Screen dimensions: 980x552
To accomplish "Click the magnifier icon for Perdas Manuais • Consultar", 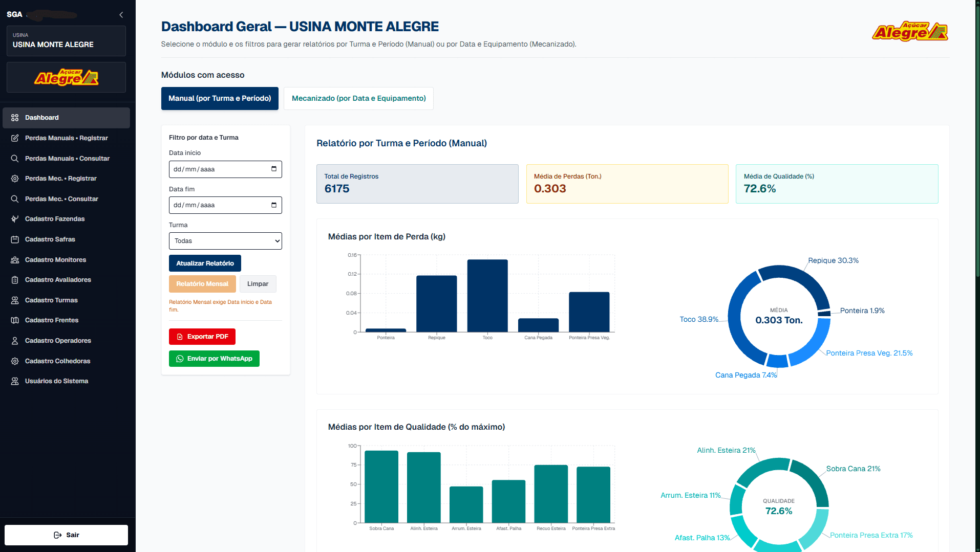I will tap(15, 158).
